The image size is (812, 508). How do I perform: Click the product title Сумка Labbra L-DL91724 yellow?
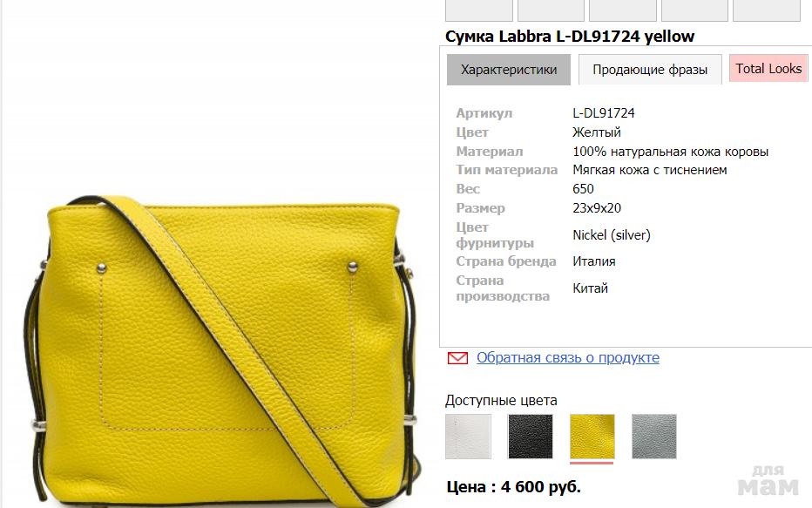click(x=570, y=37)
